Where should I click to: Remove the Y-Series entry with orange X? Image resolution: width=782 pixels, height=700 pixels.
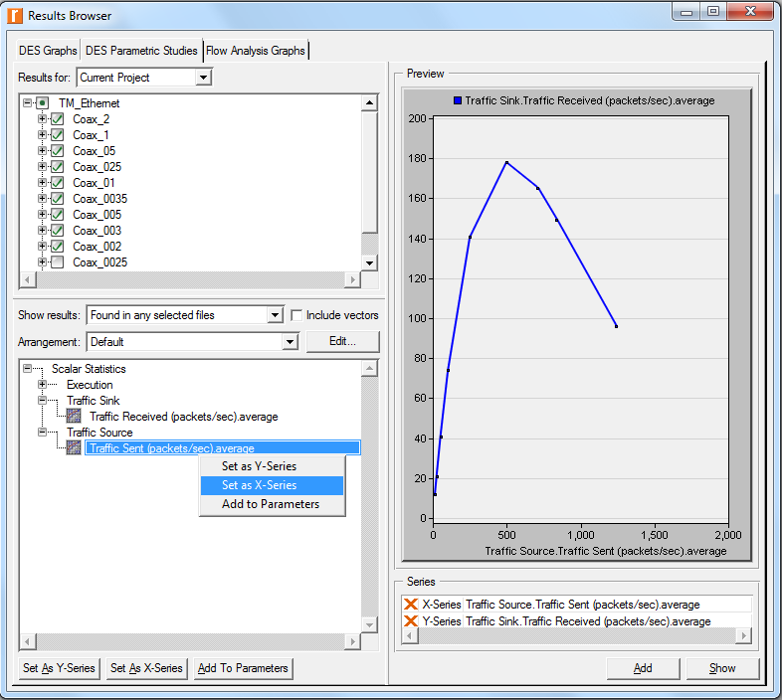point(411,621)
